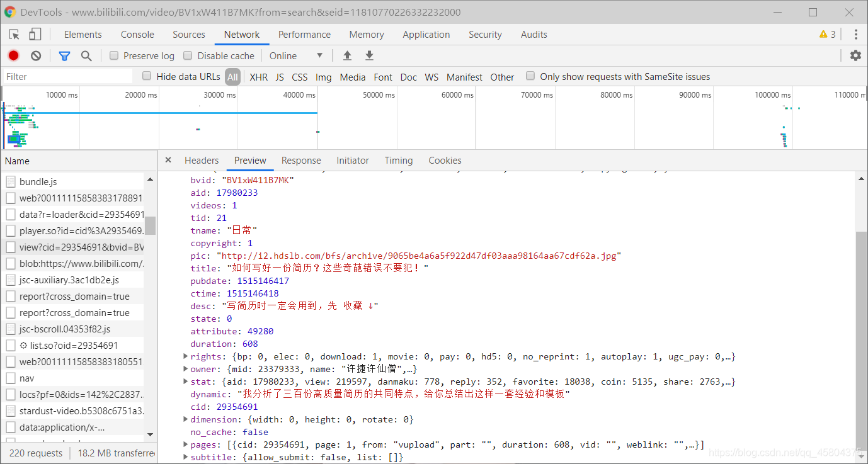Activate the inspect element picker icon
This screenshot has width=868, height=464.
[x=14, y=35]
